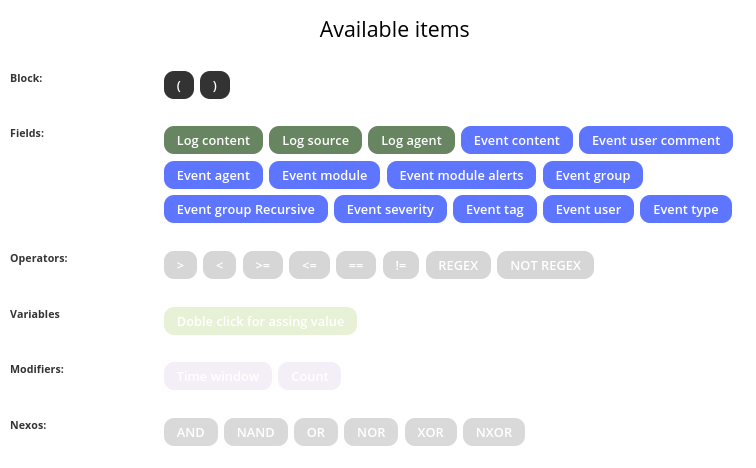Select the greater-than operator

coord(180,265)
